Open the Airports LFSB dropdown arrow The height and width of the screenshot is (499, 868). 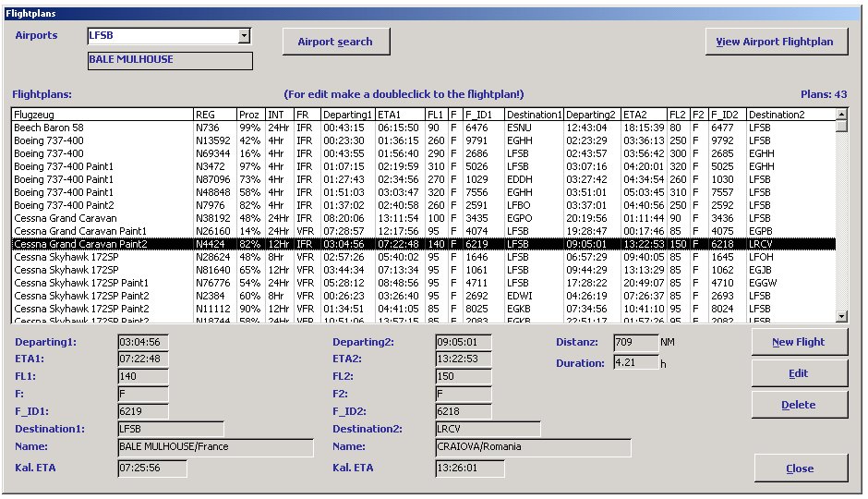pyautogui.click(x=244, y=36)
